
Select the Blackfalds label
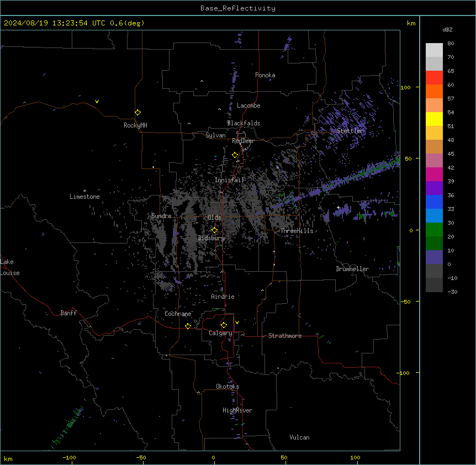pyautogui.click(x=244, y=123)
